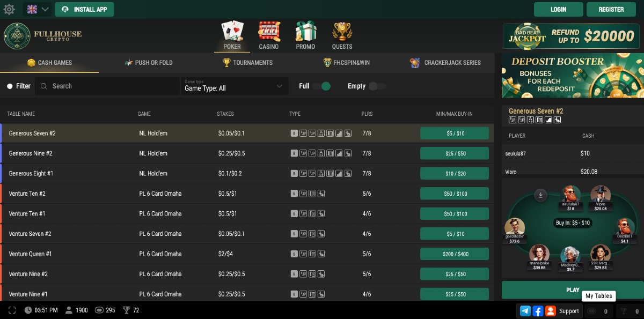
Task: Switch to the FHCSpin&Win tab
Action: click(x=347, y=63)
